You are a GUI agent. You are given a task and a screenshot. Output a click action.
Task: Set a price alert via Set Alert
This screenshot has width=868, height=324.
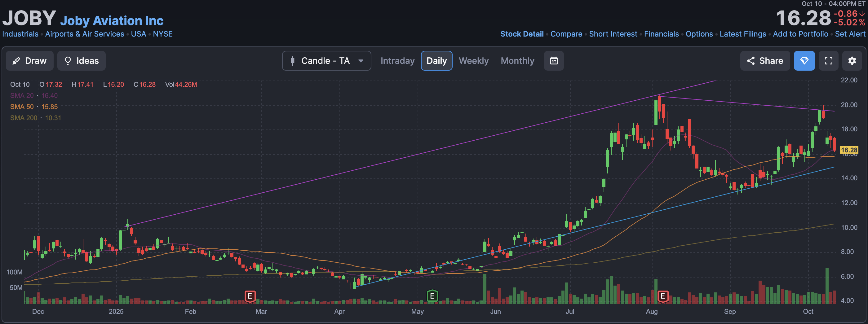(850, 34)
